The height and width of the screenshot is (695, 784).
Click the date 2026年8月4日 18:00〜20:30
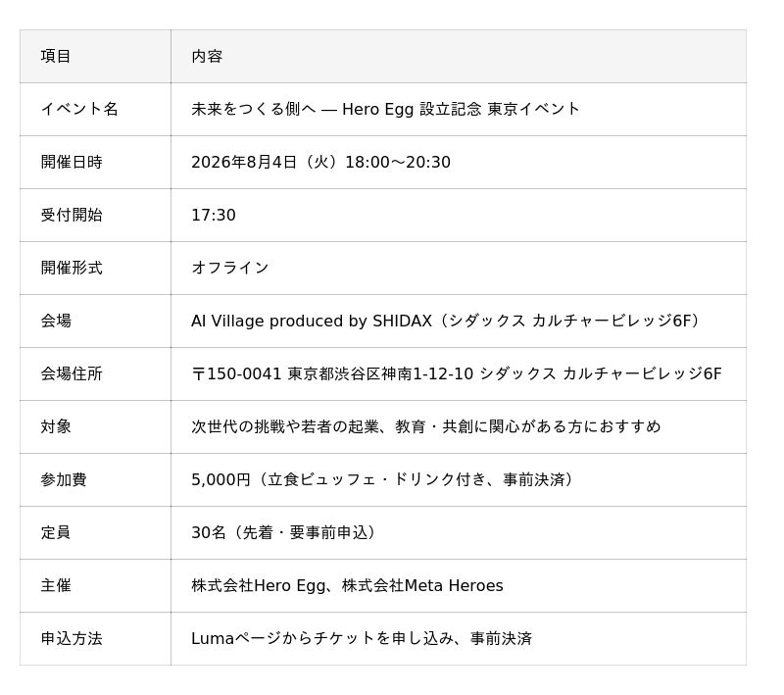click(x=321, y=162)
